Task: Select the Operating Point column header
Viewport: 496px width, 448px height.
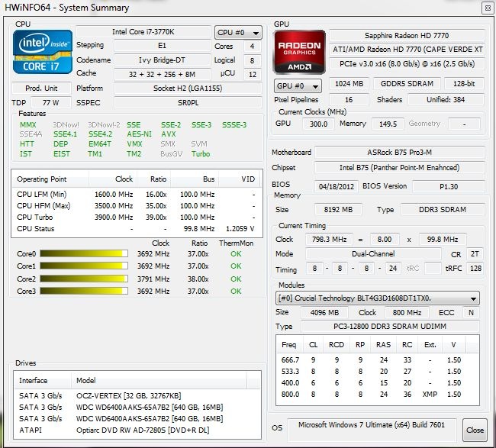Action: click(50, 179)
